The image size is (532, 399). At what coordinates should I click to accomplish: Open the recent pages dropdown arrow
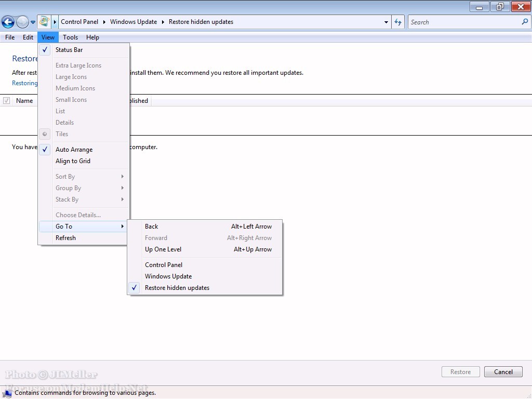coord(33,22)
